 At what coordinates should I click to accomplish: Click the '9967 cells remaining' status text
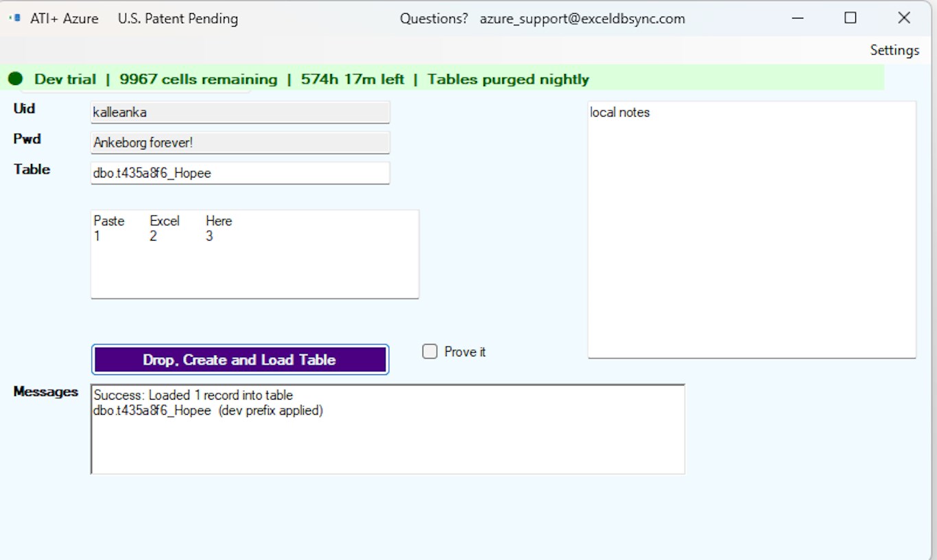coord(198,80)
